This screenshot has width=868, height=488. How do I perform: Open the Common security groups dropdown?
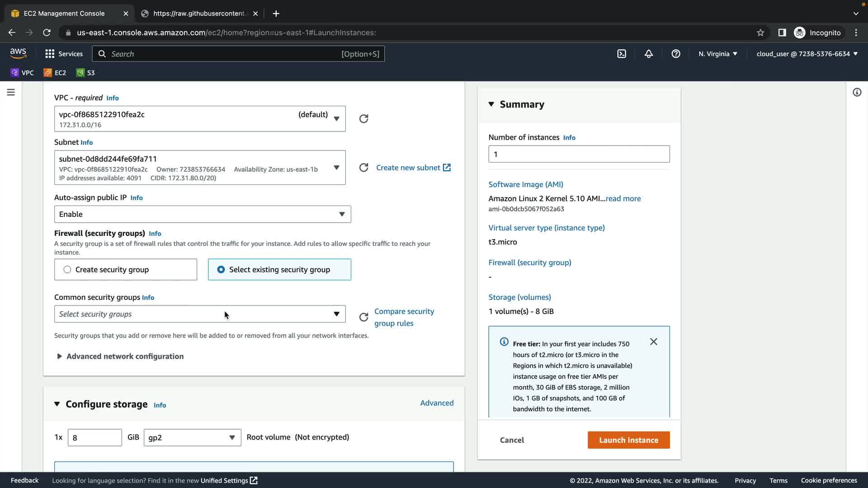click(199, 314)
